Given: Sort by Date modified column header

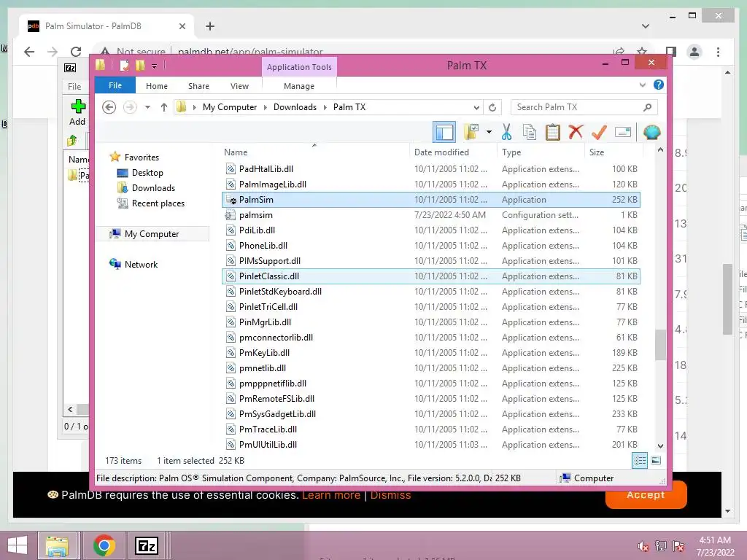Looking at the screenshot, I should pos(452,152).
